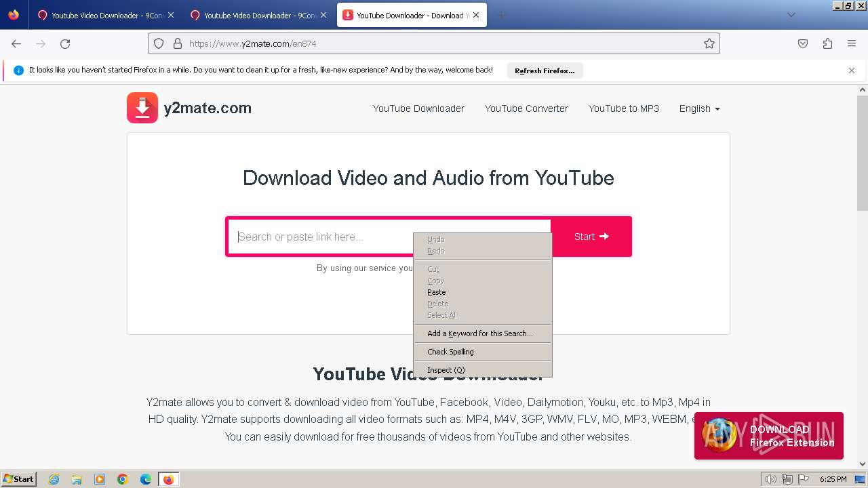Open the Save to Pocket icon

click(x=803, y=43)
